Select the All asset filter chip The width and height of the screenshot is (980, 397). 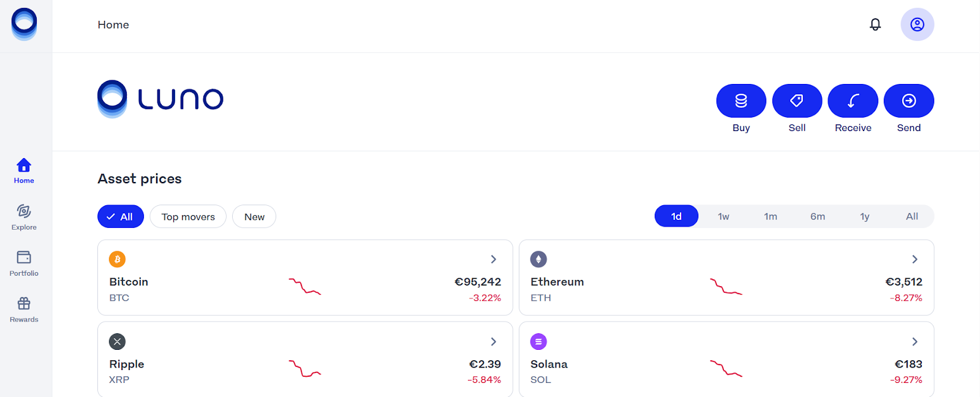(x=121, y=216)
